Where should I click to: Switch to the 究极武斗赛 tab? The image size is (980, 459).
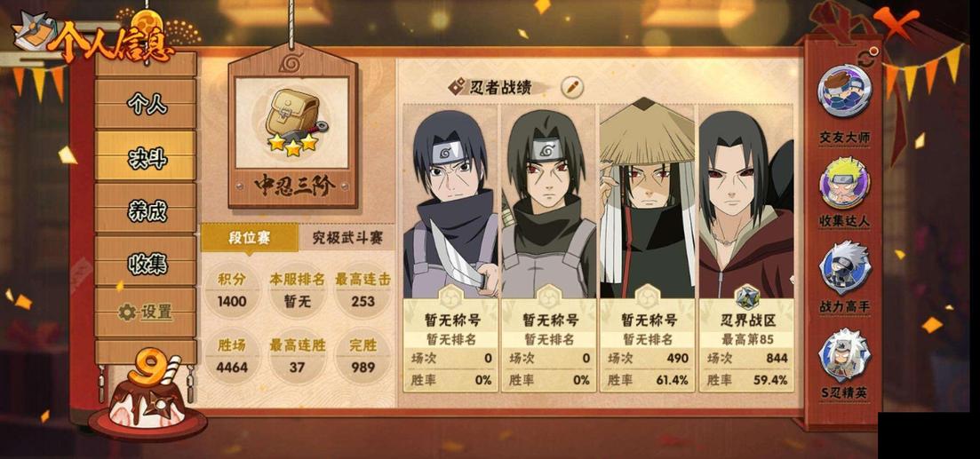click(347, 238)
